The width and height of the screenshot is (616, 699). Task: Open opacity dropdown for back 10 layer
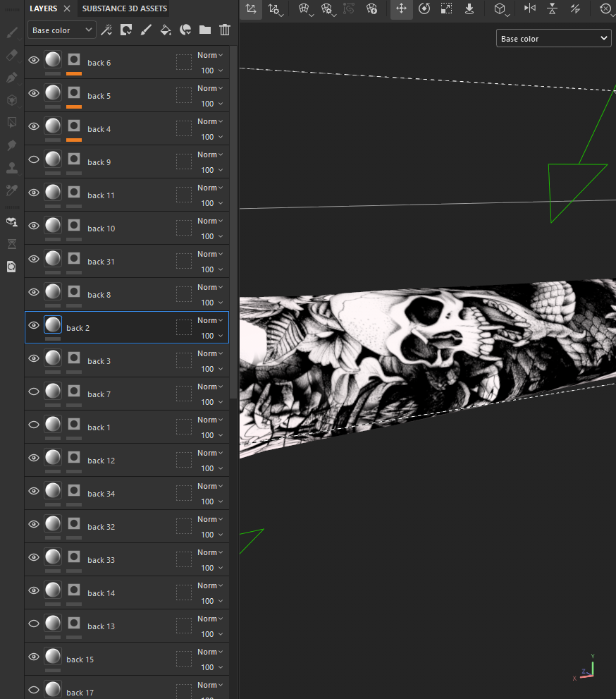coord(211,236)
